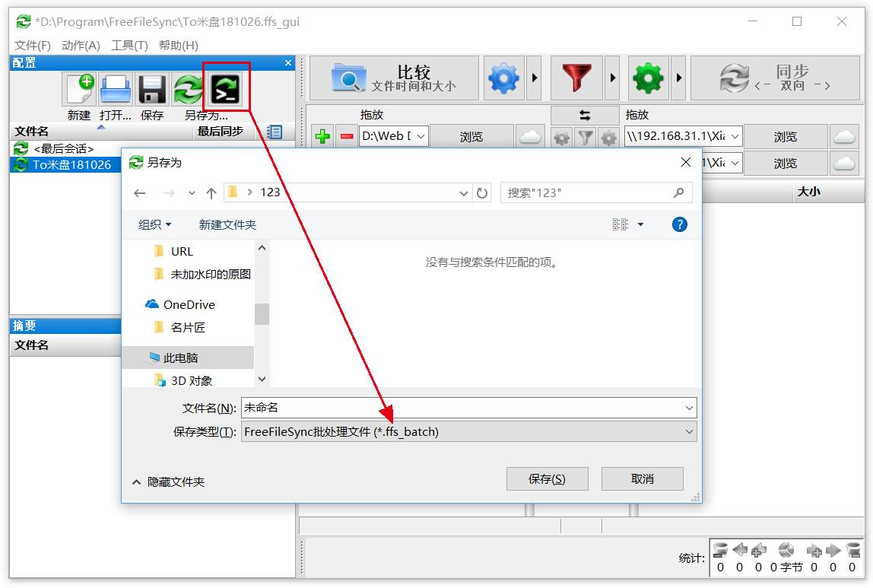Access online storage via cloud icon
The width and height of the screenshot is (873, 588).
click(x=530, y=135)
